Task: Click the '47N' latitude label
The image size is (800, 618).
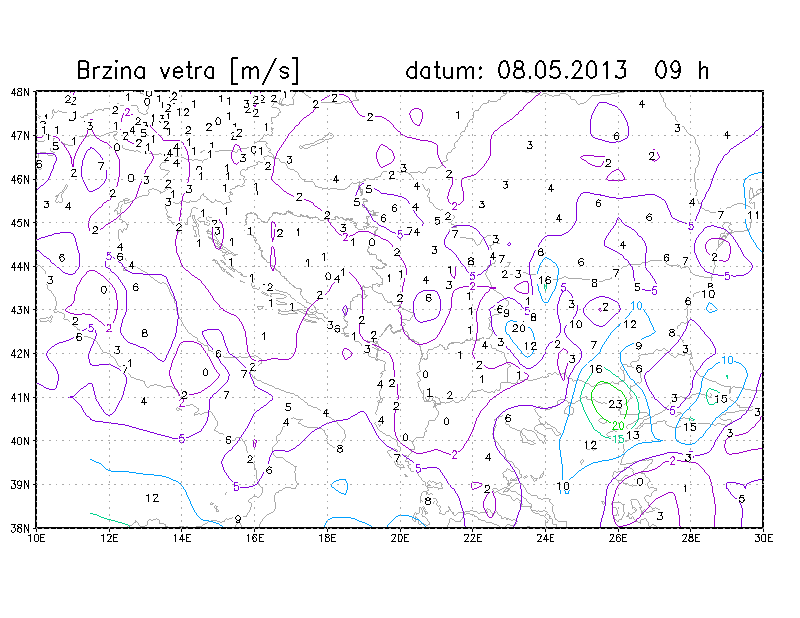Action: pos(20,136)
